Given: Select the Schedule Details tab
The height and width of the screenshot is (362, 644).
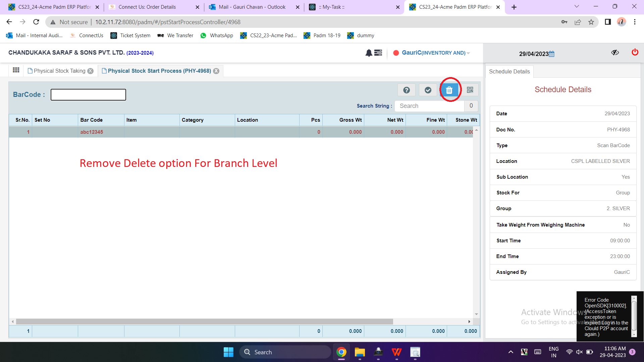Looking at the screenshot, I should (x=509, y=72).
